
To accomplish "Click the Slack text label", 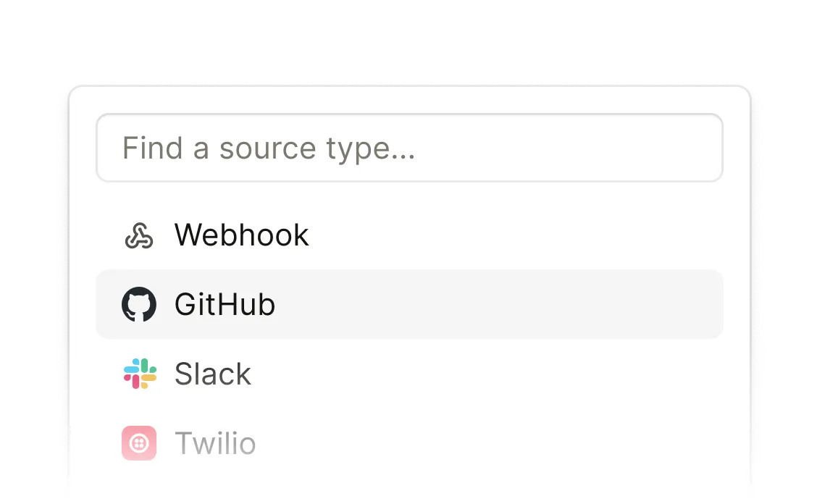I will tap(213, 374).
